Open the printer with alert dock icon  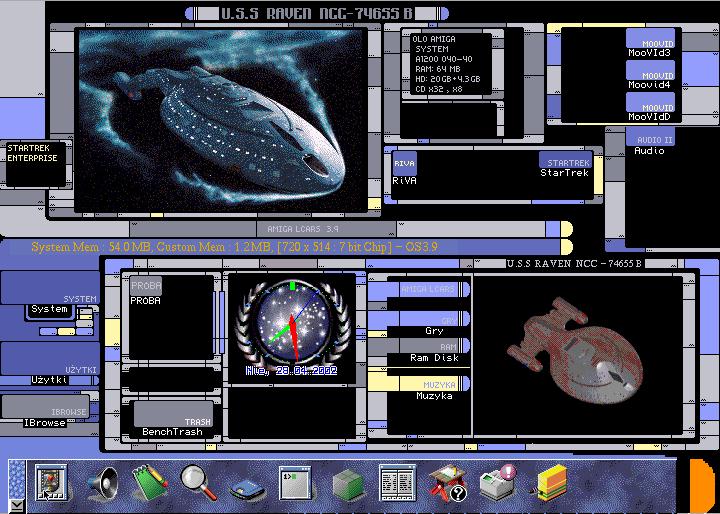(x=499, y=483)
